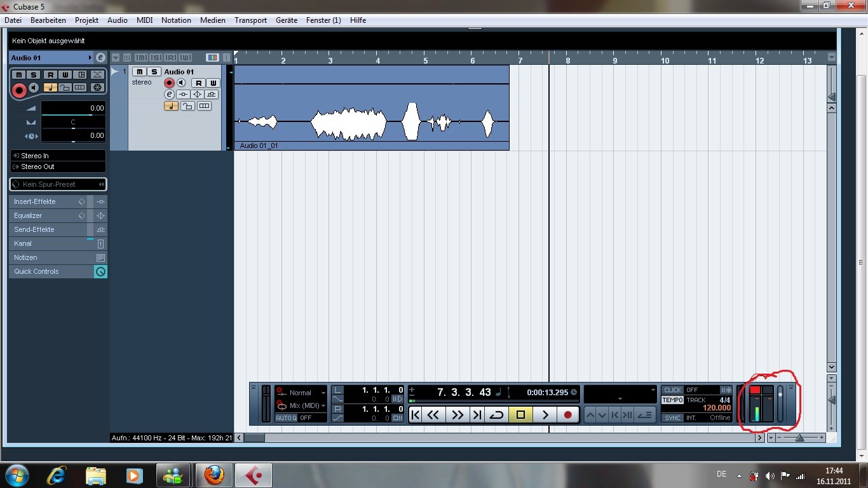Toggle the SYNC button
The height and width of the screenshot is (488, 868).
tap(673, 418)
